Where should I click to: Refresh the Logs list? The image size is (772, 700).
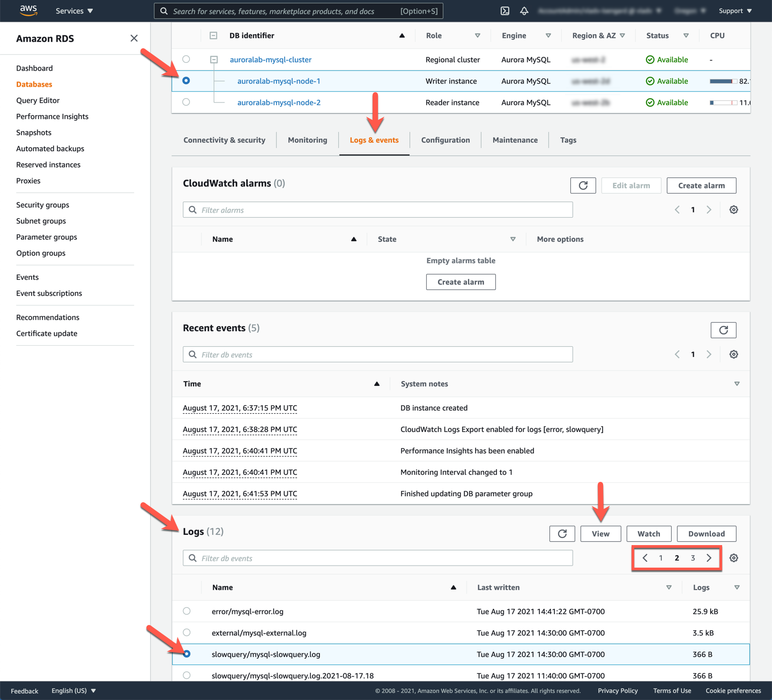pos(562,534)
